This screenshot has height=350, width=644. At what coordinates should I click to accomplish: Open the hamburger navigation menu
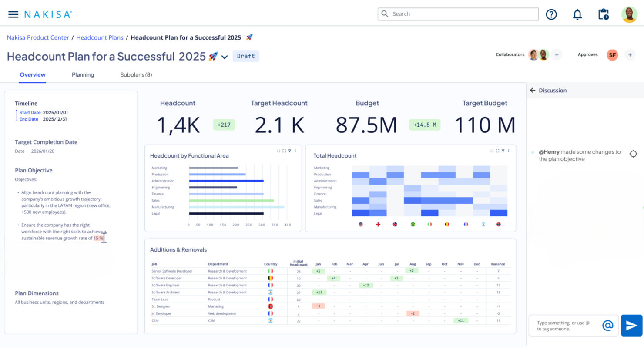pyautogui.click(x=13, y=14)
